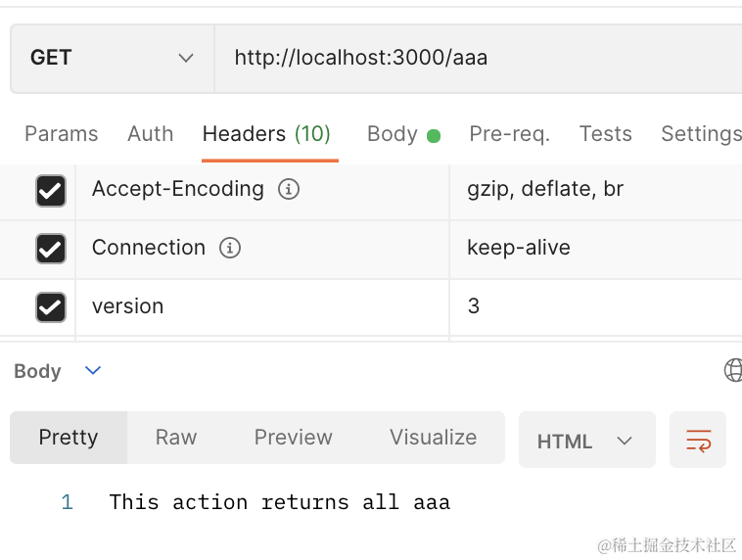The image size is (742, 560).
Task: Open the Tests tab
Action: 605,134
